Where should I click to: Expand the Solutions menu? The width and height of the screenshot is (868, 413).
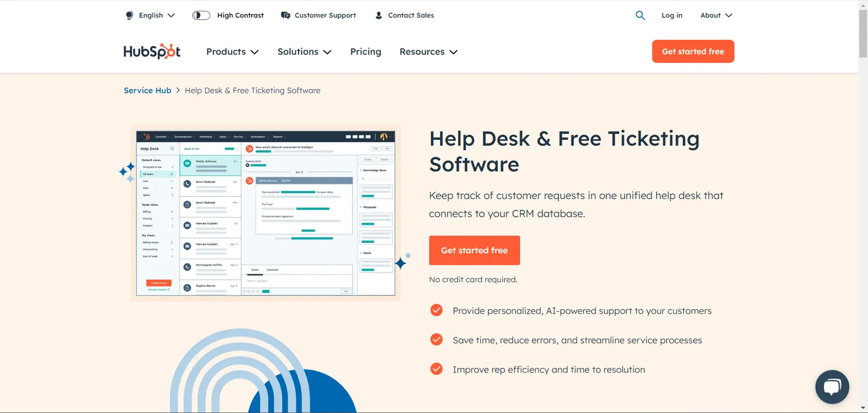click(x=304, y=52)
